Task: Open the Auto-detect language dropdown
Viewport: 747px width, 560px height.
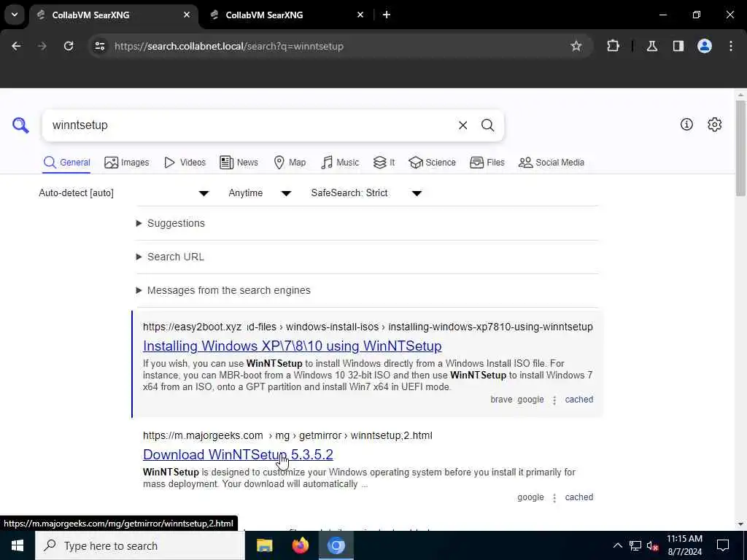Action: click(124, 192)
